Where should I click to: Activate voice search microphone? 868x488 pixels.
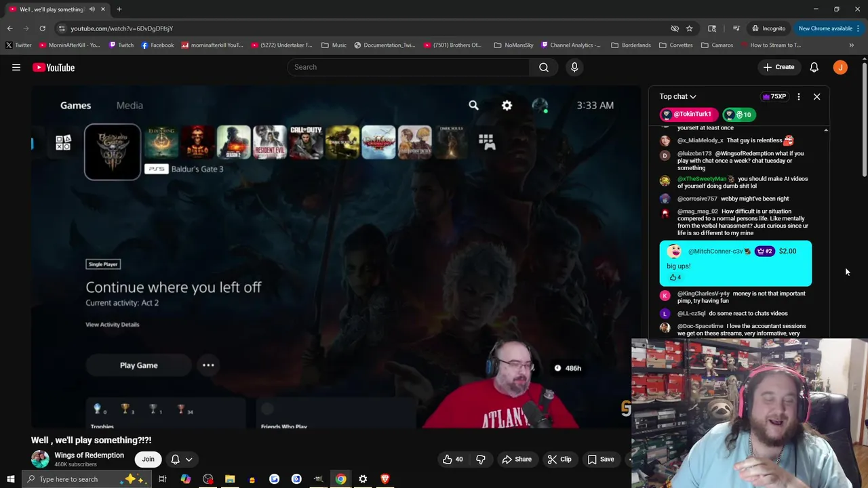pyautogui.click(x=574, y=67)
